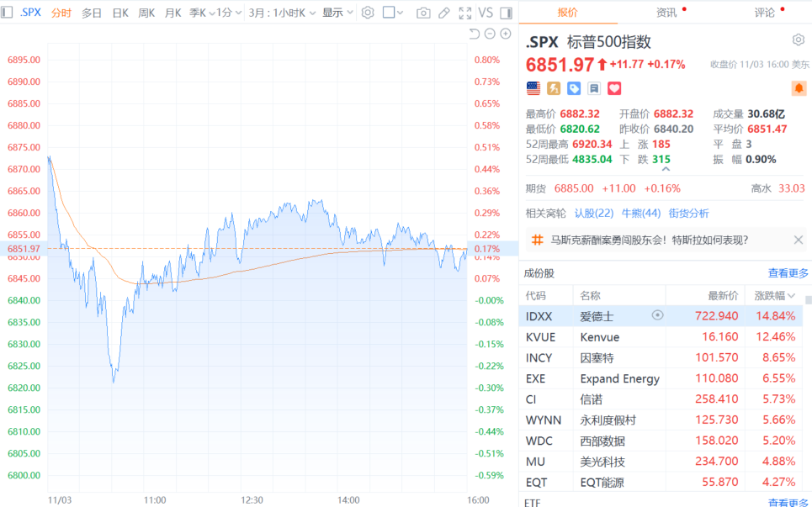Select the KVUE Kenvue row

(661, 337)
